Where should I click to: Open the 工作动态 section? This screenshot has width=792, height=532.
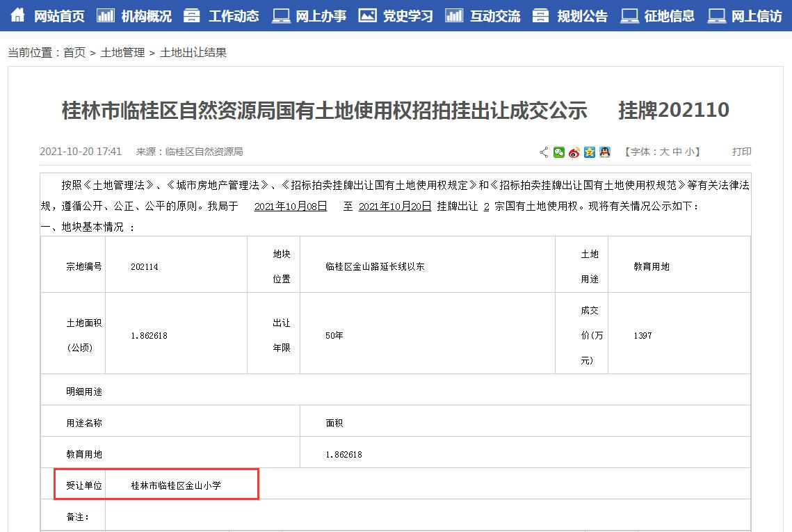[x=233, y=15]
